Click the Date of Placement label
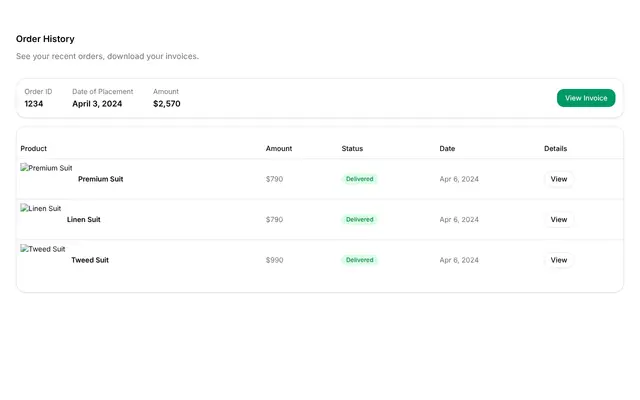Viewport: 640px width, 400px height. pos(102,91)
